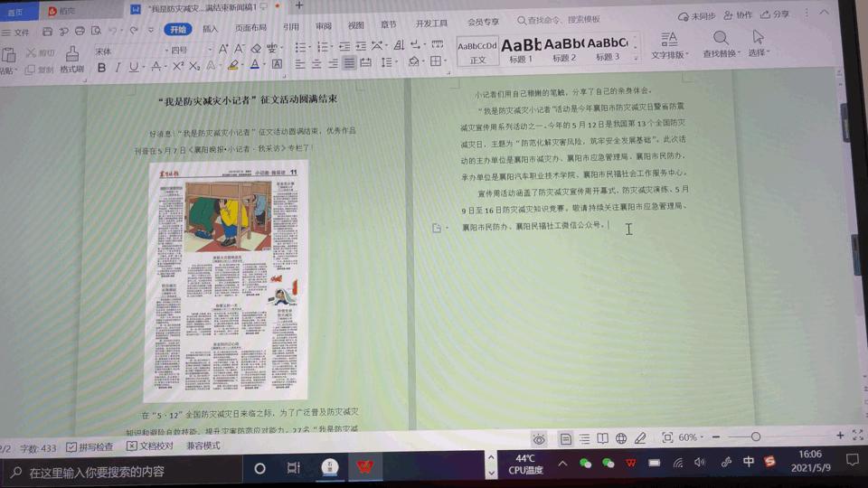Increase font size with the A+ icon

[222, 49]
